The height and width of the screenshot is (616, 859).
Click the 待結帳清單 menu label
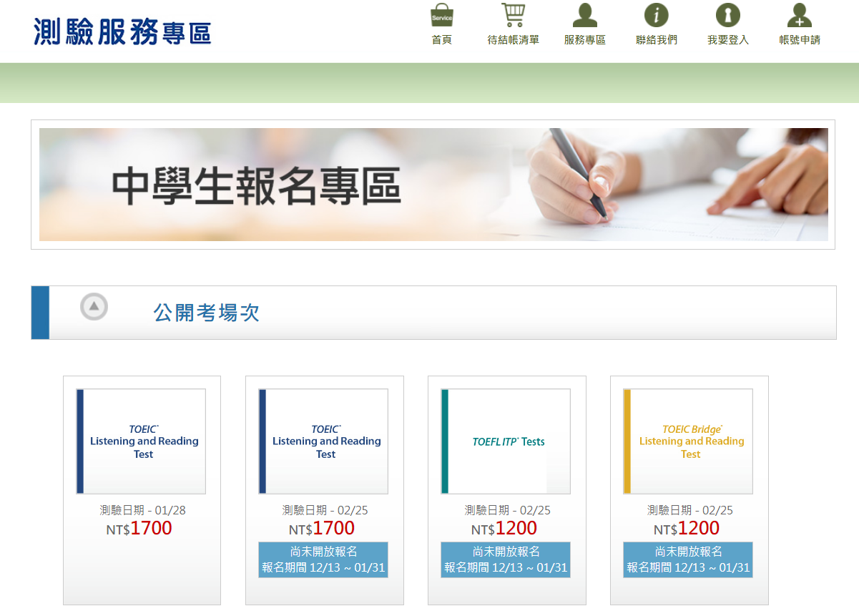(513, 40)
